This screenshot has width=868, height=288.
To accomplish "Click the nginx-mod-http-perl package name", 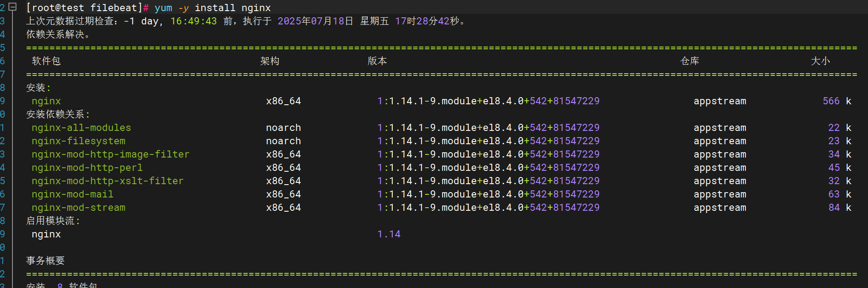I will tap(87, 168).
